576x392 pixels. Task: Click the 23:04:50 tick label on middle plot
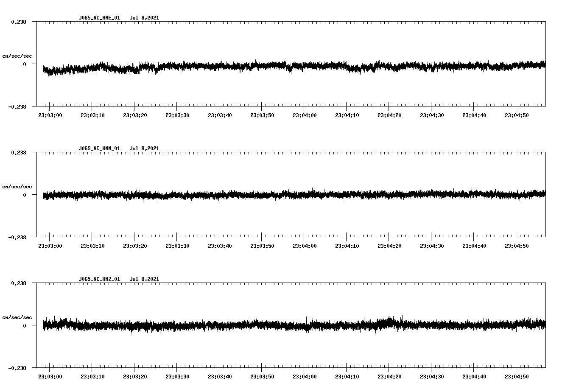[517, 245]
